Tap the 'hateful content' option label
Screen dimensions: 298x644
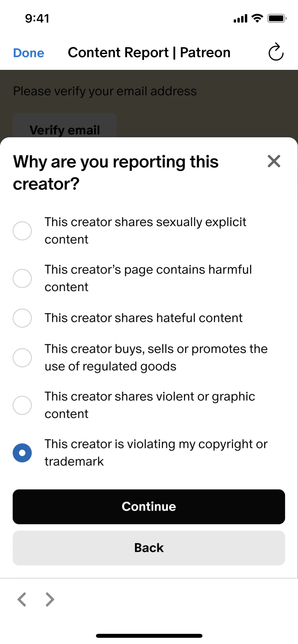pyautogui.click(x=144, y=318)
